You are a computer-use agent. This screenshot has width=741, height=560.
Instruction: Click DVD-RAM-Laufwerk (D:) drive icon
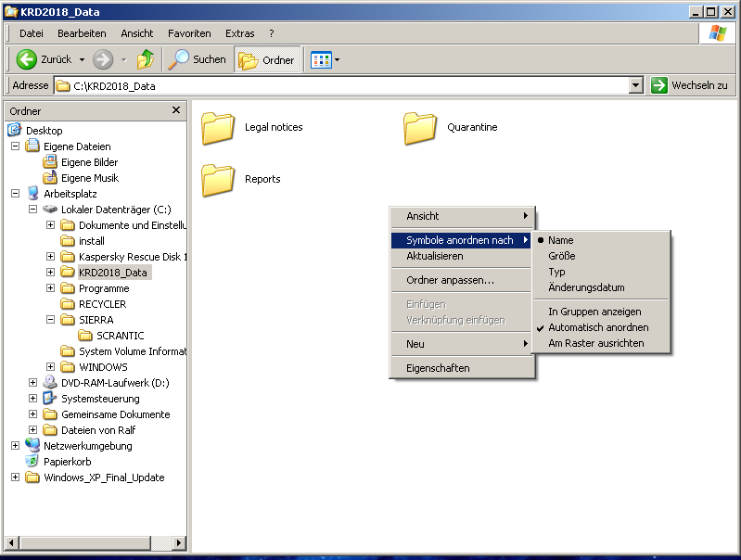coord(50,382)
